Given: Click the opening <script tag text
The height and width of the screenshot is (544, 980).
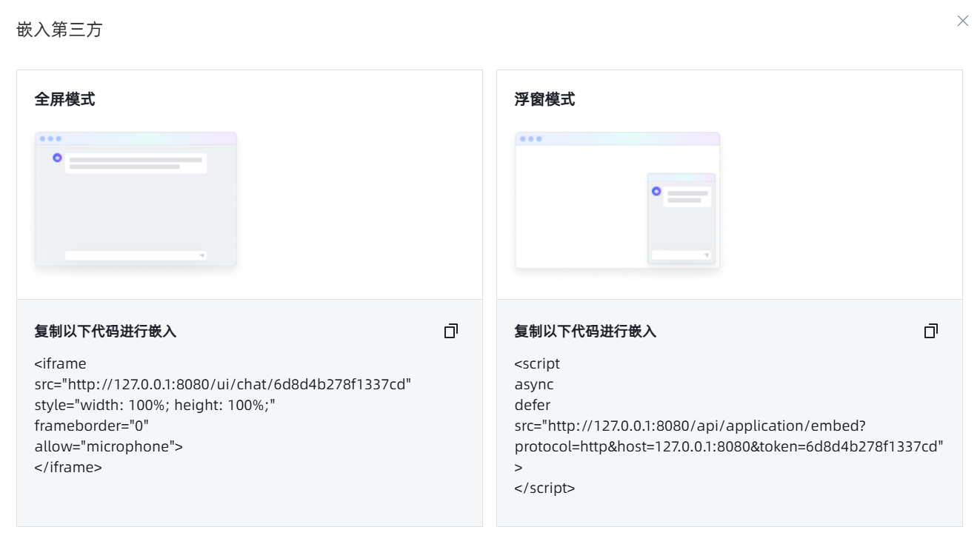Looking at the screenshot, I should click(x=537, y=363).
